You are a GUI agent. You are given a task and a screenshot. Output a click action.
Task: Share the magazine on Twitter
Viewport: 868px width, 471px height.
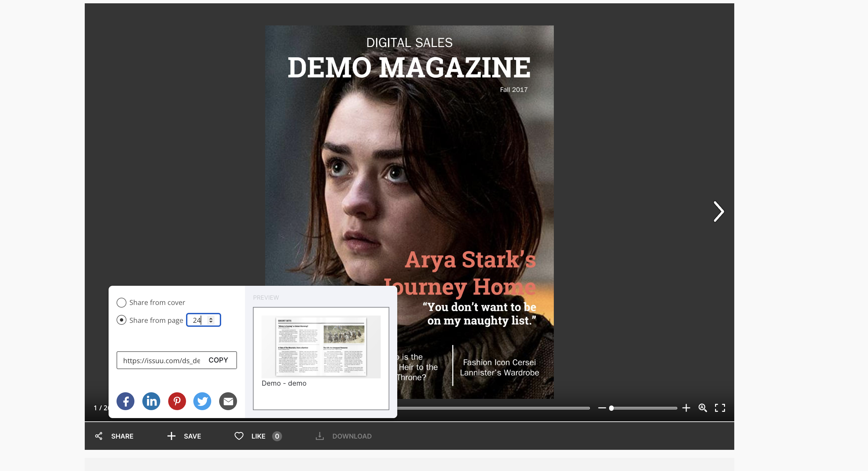tap(202, 401)
